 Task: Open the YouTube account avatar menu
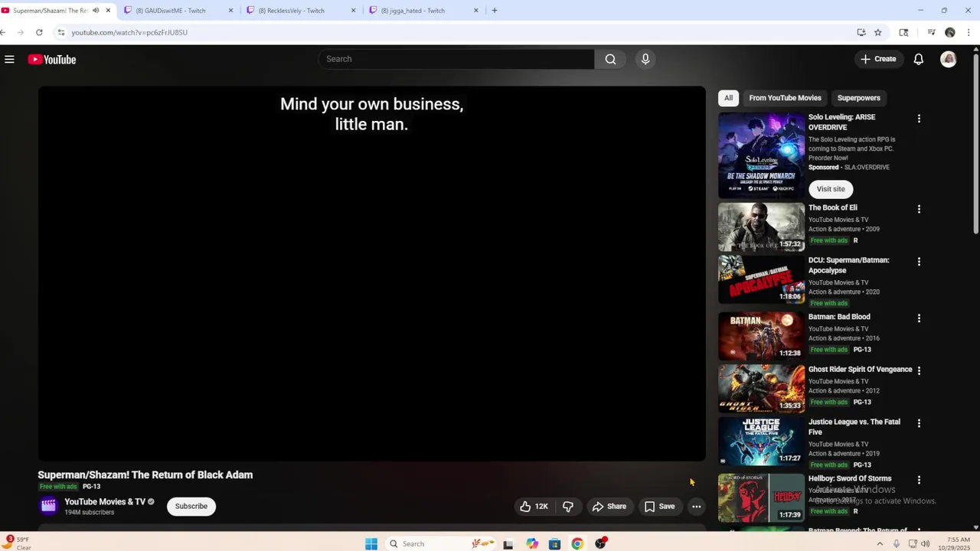[948, 59]
